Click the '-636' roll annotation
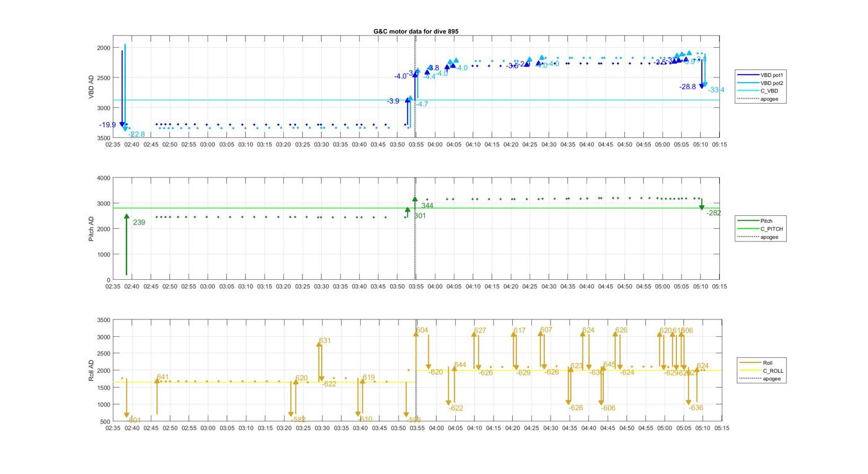 coord(696,408)
